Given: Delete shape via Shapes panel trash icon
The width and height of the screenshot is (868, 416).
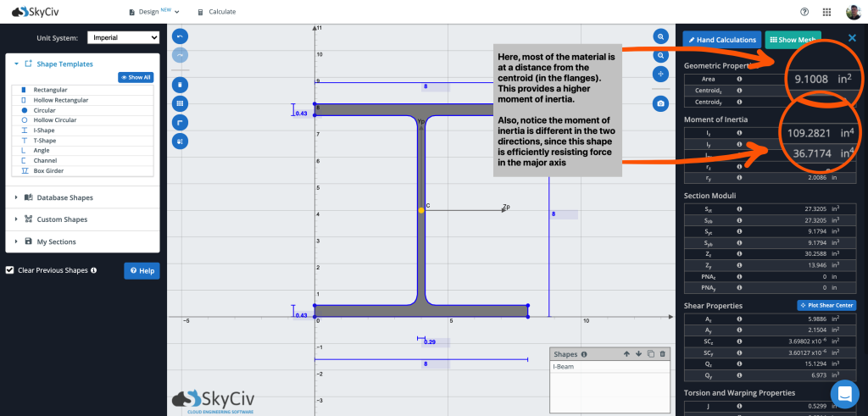Looking at the screenshot, I should pos(663,353).
